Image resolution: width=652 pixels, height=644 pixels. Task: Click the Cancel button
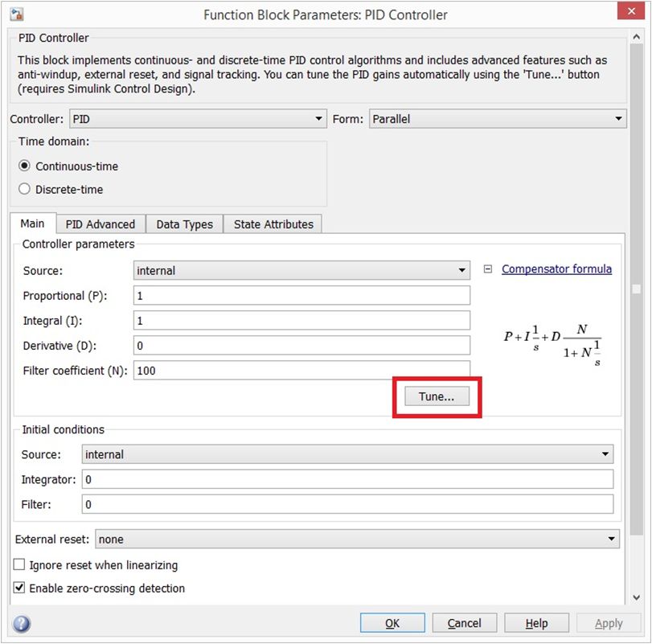click(x=465, y=623)
